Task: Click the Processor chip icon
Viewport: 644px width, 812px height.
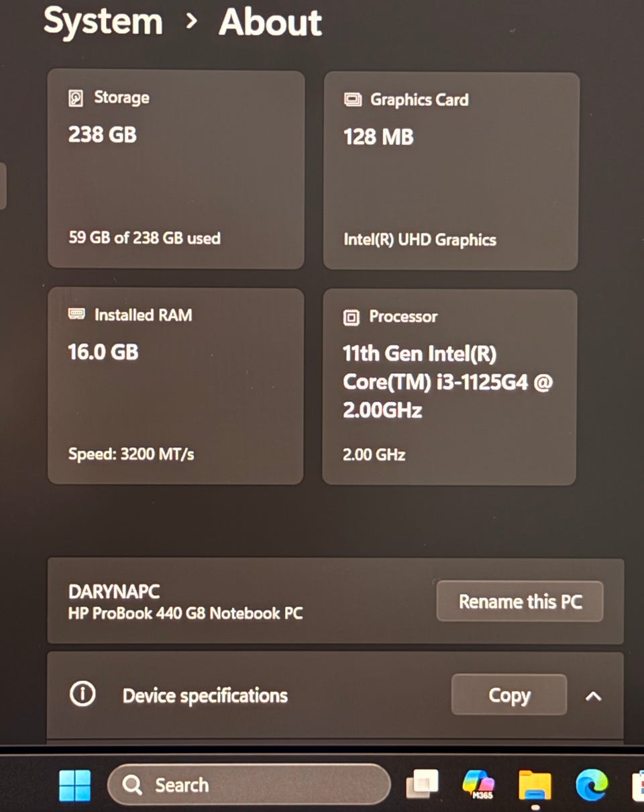Action: pyautogui.click(x=351, y=317)
